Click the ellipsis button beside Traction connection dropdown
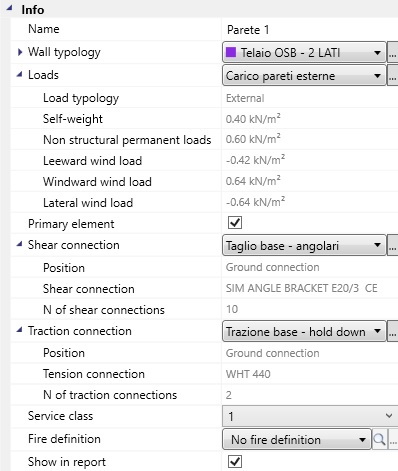The height and width of the screenshot is (471, 398). [393, 332]
